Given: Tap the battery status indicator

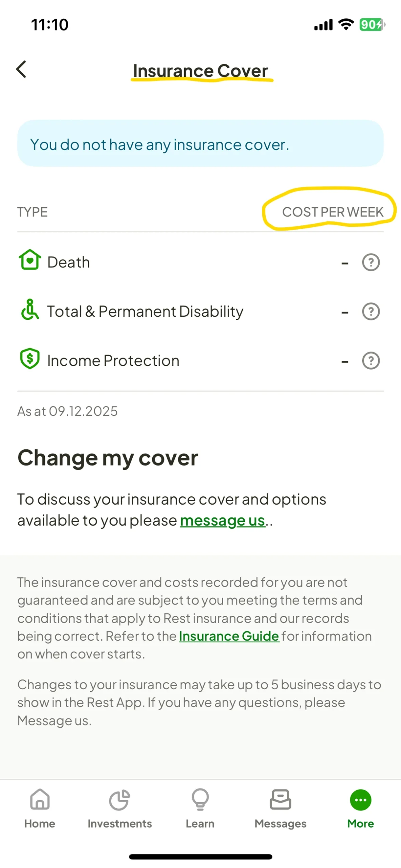Looking at the screenshot, I should point(372,25).
